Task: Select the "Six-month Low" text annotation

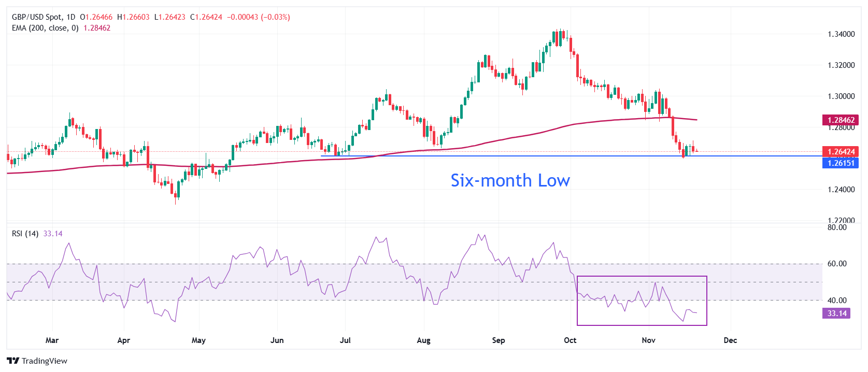Action: pos(510,180)
